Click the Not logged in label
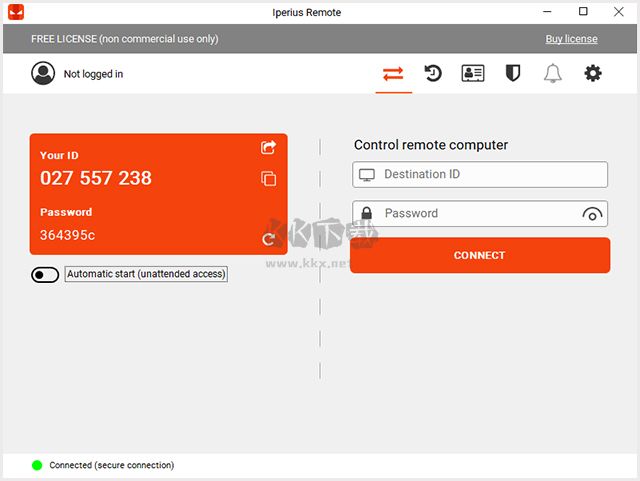The width and height of the screenshot is (640, 481). point(93,74)
